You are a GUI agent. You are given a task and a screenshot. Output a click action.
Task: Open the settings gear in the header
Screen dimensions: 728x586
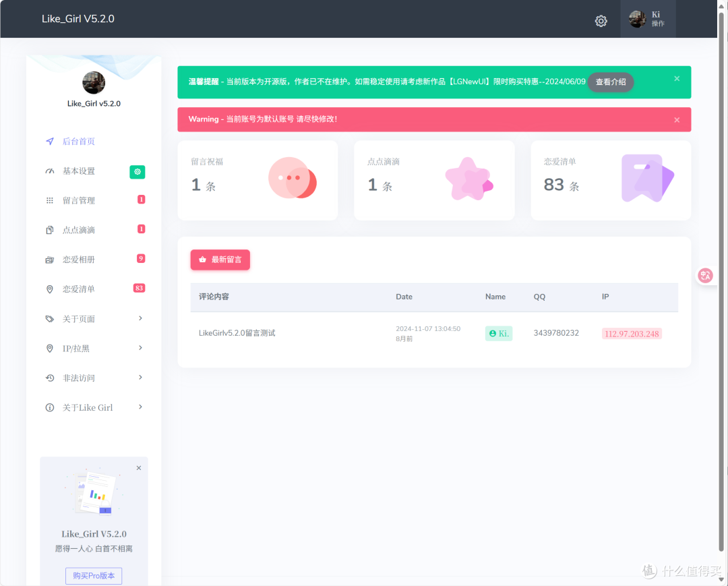(601, 21)
